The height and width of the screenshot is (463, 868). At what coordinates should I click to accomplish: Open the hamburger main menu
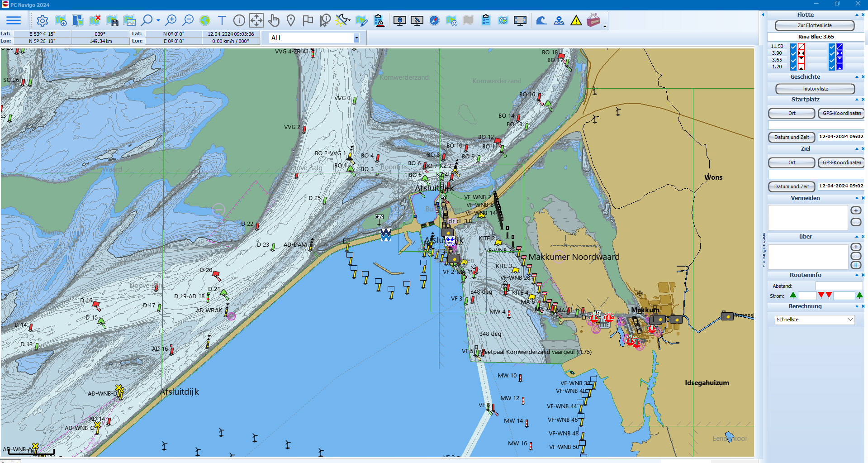(14, 20)
